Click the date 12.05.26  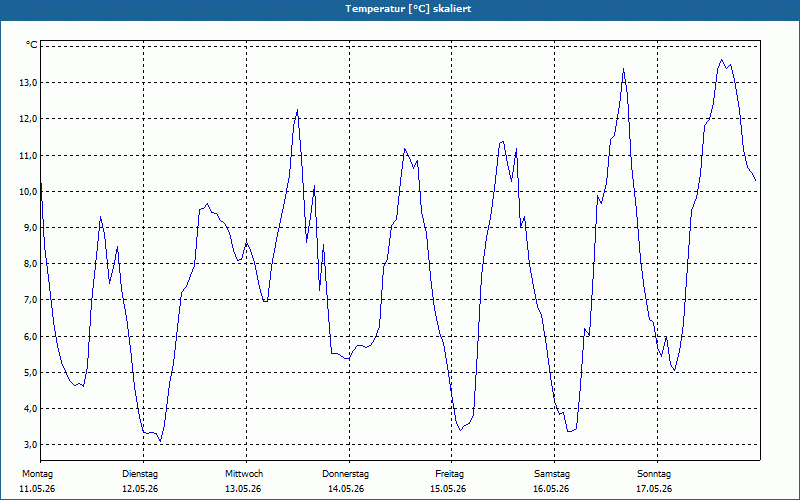point(140,489)
